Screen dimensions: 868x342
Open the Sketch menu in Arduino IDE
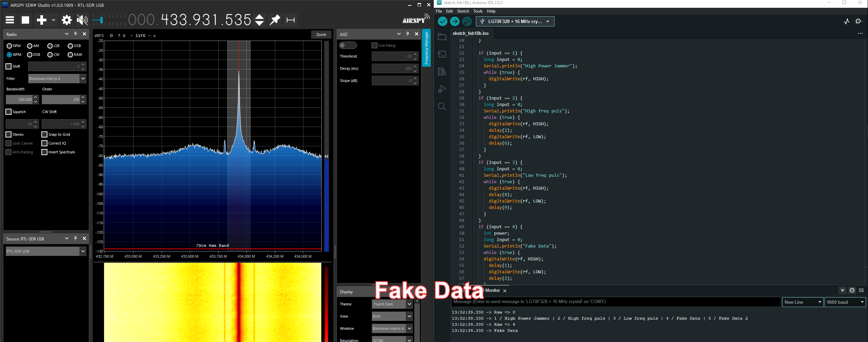pyautogui.click(x=463, y=11)
